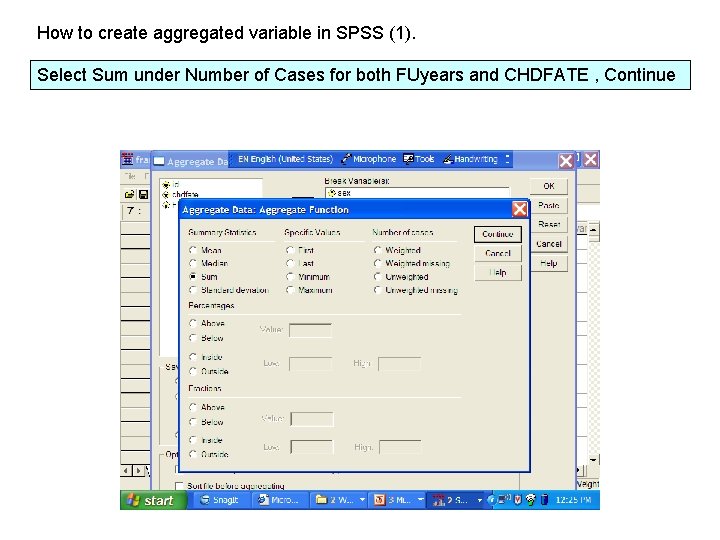Click the blue cylinder tray icon
Viewport: 720px width, 540px height.
click(x=545, y=500)
